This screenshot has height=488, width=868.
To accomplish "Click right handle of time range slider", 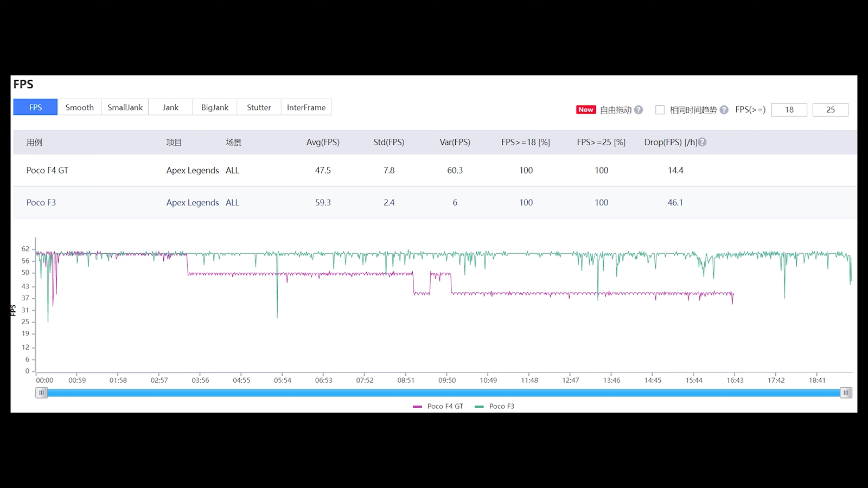I will point(845,393).
